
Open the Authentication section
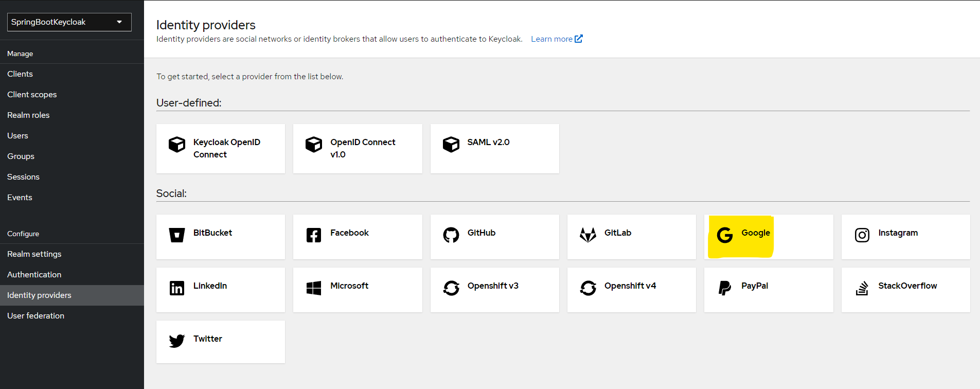click(72, 275)
